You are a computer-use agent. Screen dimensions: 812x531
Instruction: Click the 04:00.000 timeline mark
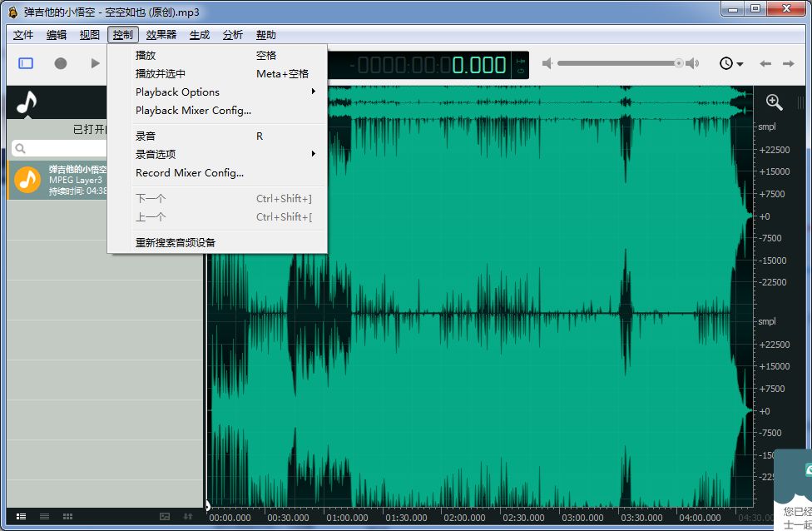tap(700, 518)
